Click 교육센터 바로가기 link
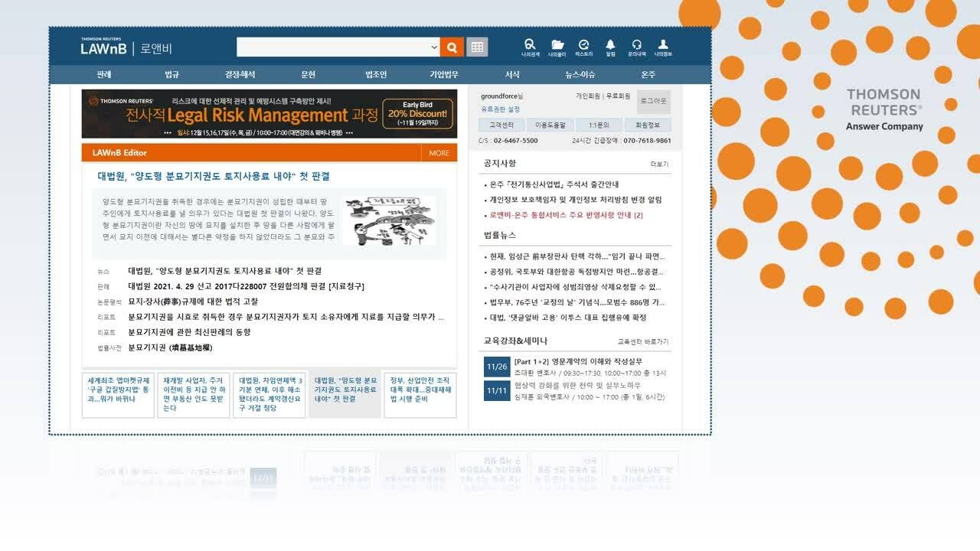 tap(643, 341)
